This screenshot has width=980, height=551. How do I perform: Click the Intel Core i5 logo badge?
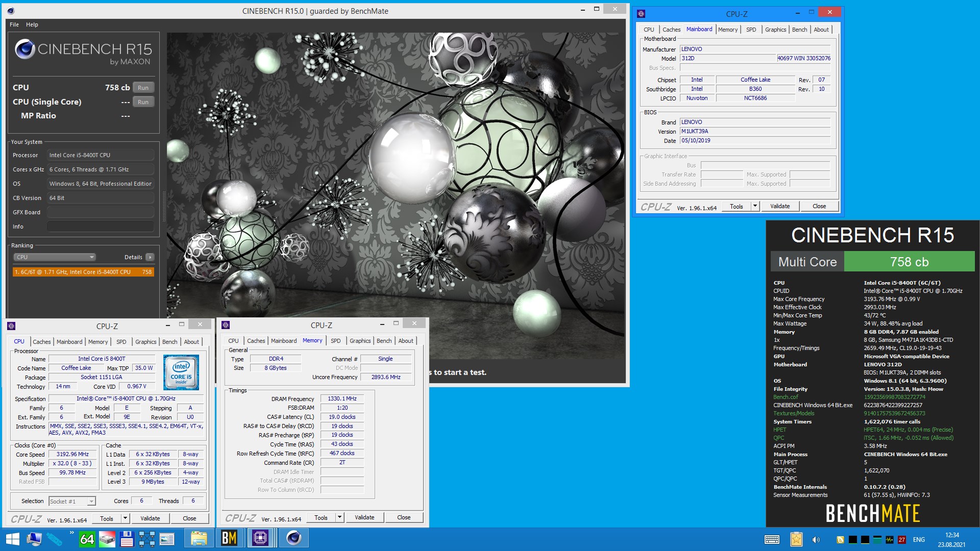pyautogui.click(x=181, y=372)
